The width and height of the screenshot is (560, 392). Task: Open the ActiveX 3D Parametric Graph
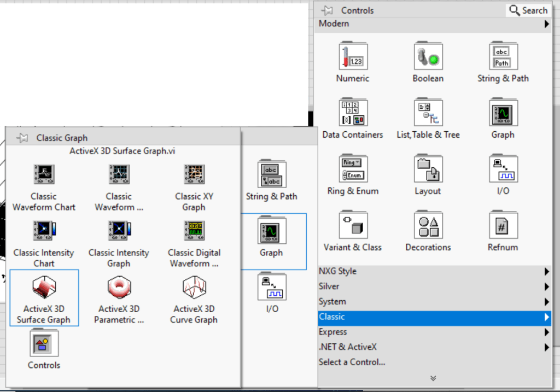[x=119, y=287]
